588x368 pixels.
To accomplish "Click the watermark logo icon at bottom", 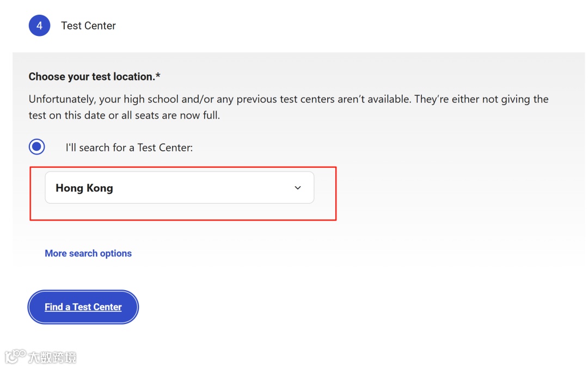I will [x=15, y=357].
